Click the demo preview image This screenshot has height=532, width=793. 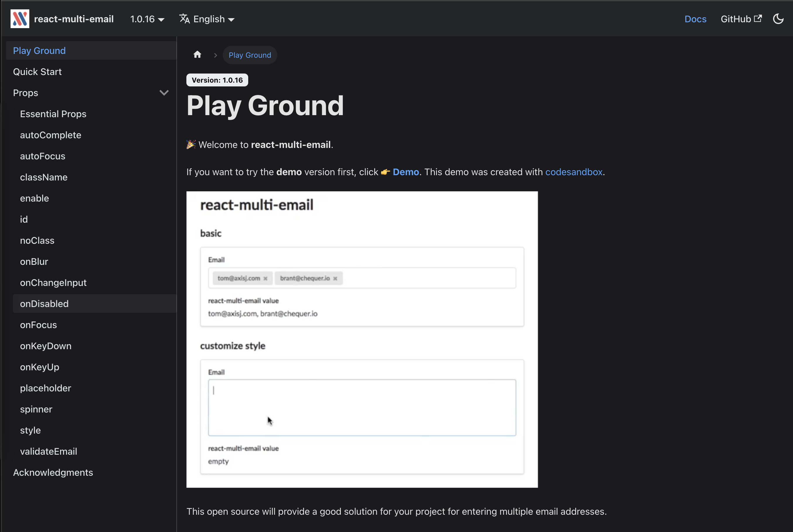(x=362, y=339)
